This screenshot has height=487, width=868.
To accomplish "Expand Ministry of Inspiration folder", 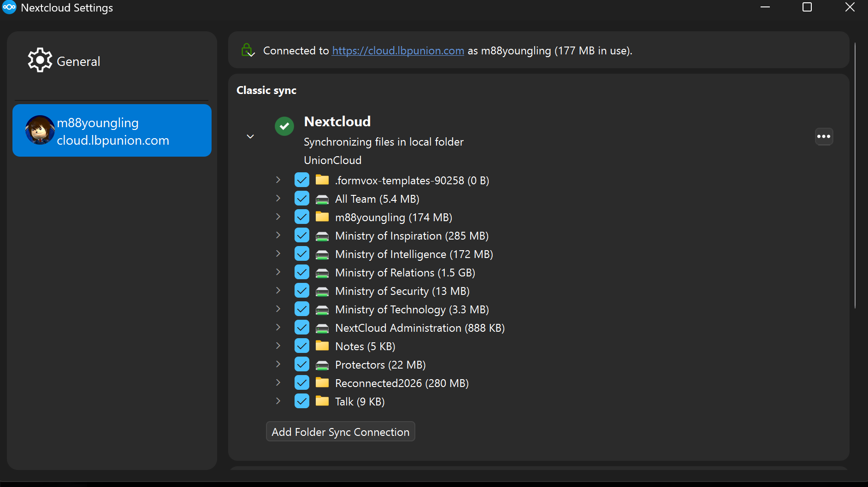I will (278, 235).
